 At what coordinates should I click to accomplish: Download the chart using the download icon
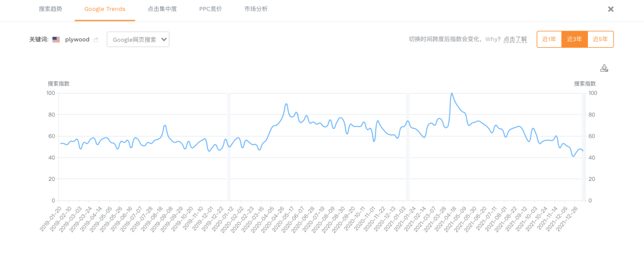[604, 68]
